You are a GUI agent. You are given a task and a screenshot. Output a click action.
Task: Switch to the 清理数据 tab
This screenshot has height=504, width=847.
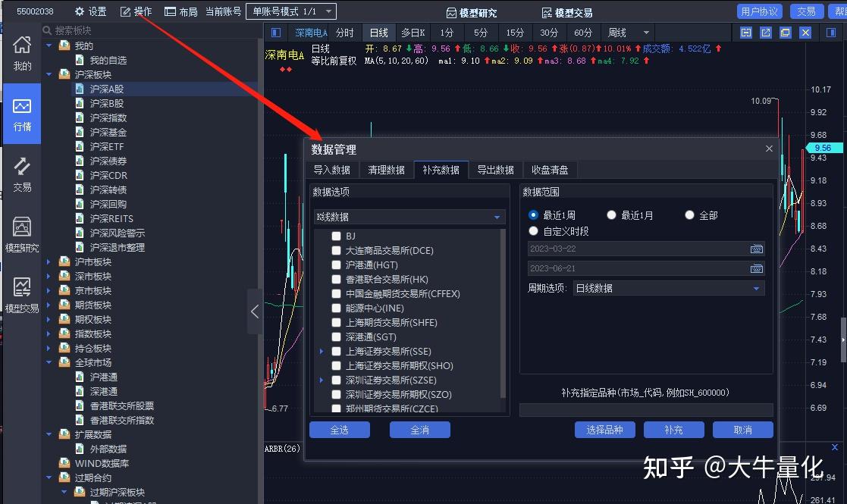(x=386, y=170)
